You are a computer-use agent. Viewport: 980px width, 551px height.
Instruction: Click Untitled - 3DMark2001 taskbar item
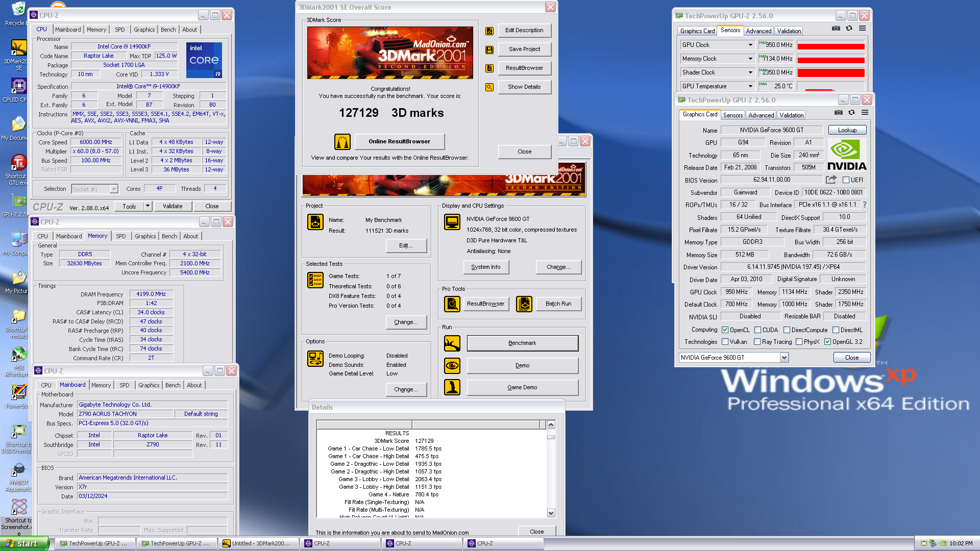coord(258,543)
